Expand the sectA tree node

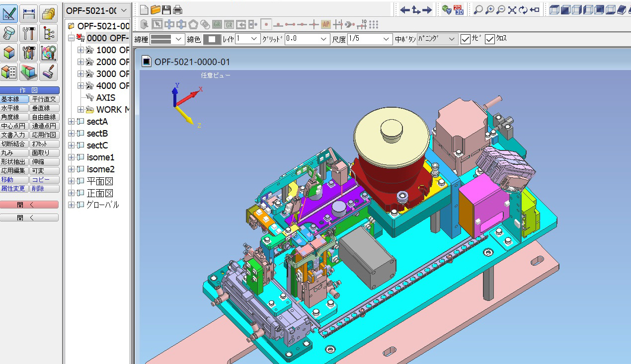(71, 122)
